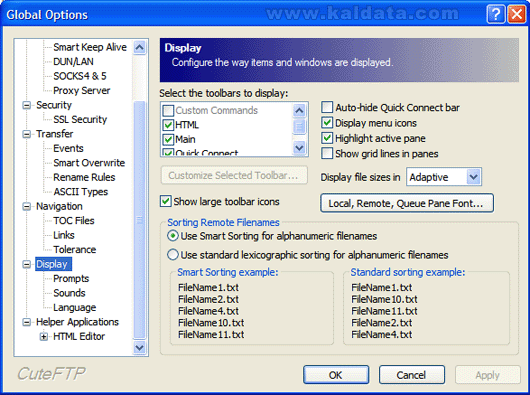Collapse the Helper Applications node
Image resolution: width=530 pixels, height=395 pixels.
tap(26, 322)
